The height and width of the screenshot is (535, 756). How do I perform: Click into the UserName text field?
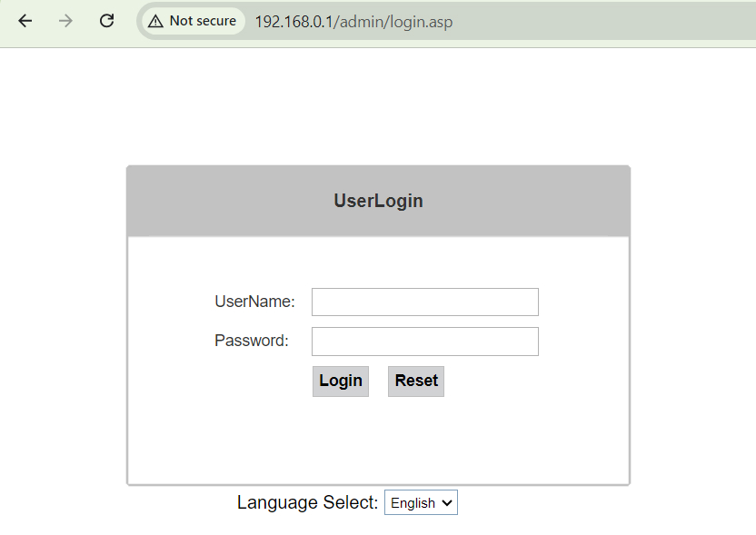click(424, 302)
